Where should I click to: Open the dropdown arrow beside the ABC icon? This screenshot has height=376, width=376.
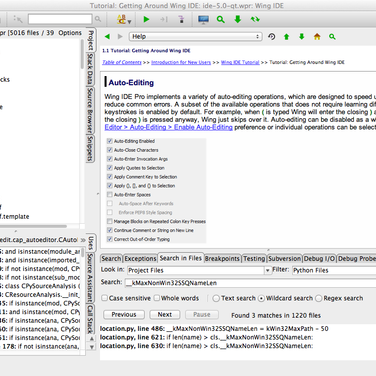(129, 22)
